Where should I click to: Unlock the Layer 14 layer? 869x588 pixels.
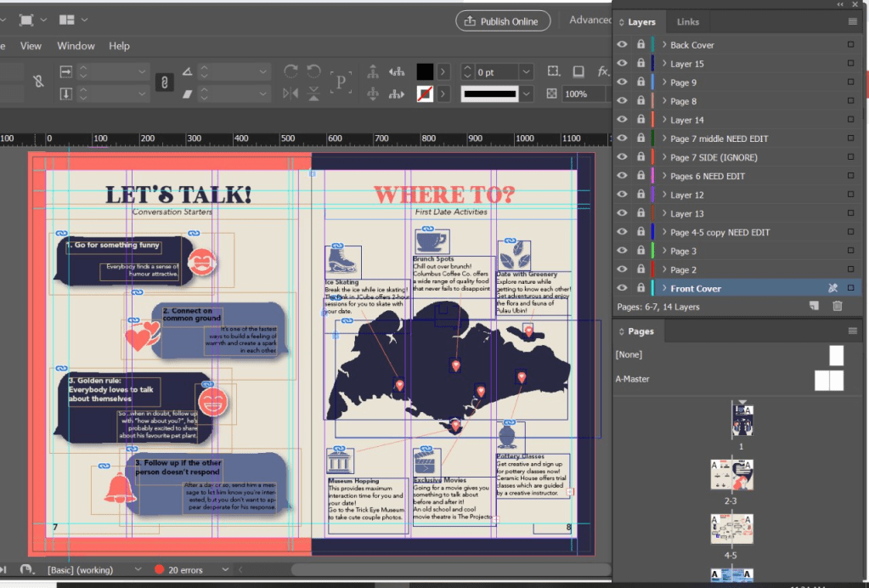pos(640,120)
